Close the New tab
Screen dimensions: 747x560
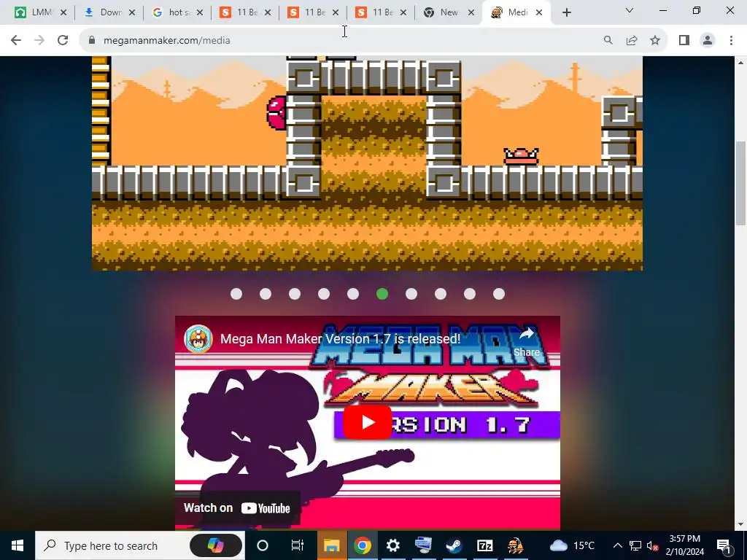tap(471, 13)
